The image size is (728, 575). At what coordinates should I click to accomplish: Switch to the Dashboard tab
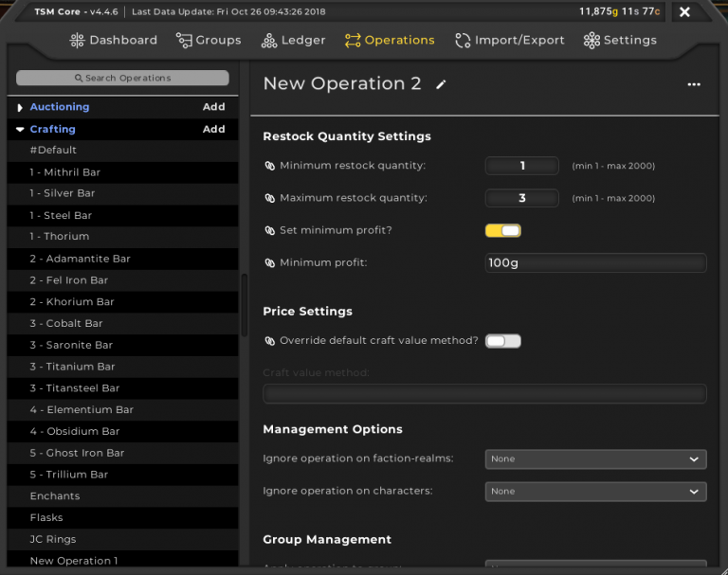pyautogui.click(x=114, y=40)
